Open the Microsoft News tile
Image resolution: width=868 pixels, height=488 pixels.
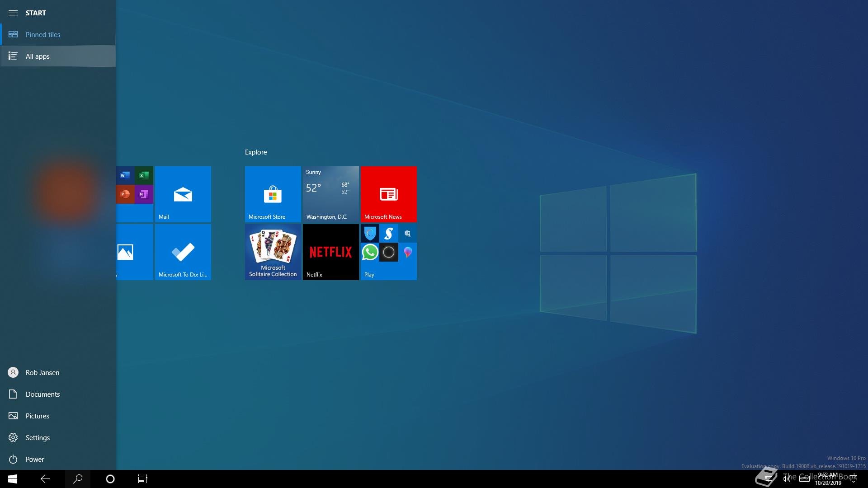388,194
